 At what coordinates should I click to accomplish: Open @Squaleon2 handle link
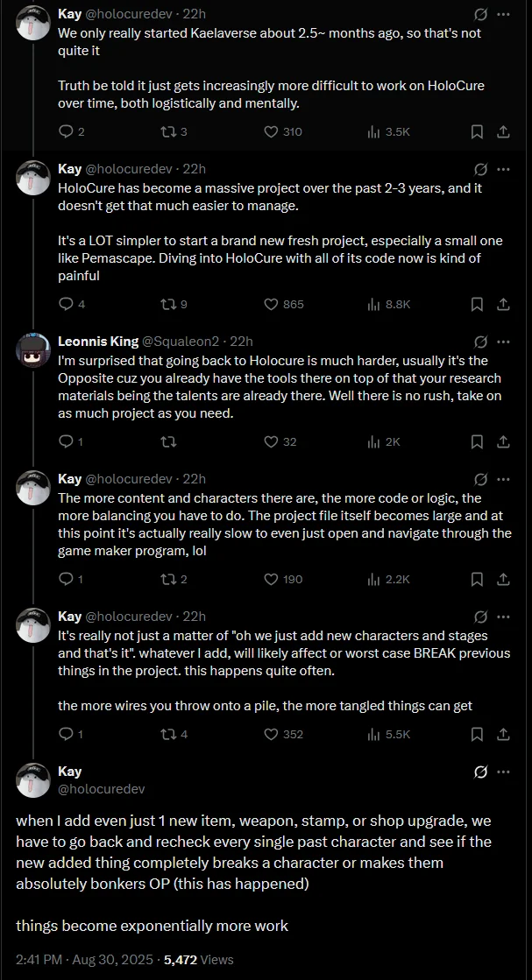click(179, 341)
